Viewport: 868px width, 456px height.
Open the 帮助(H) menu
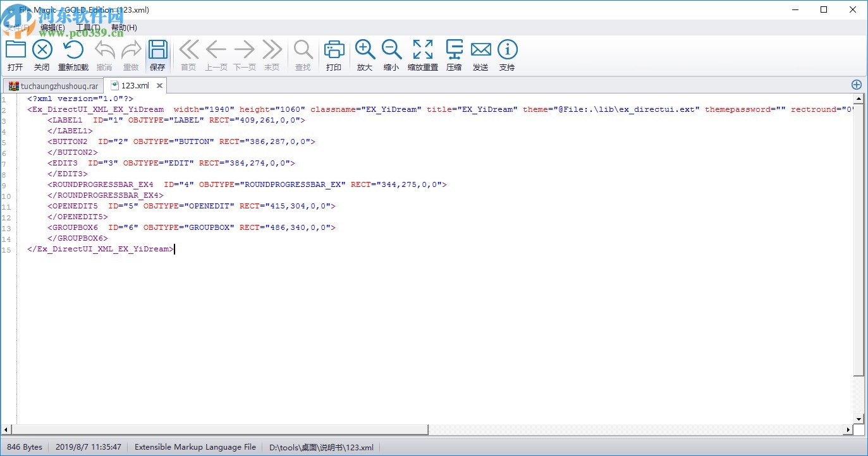point(124,28)
